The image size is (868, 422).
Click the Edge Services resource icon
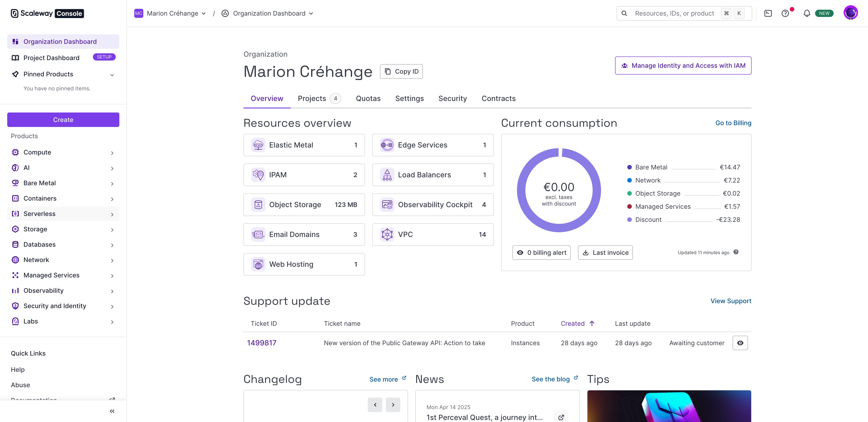point(387,145)
